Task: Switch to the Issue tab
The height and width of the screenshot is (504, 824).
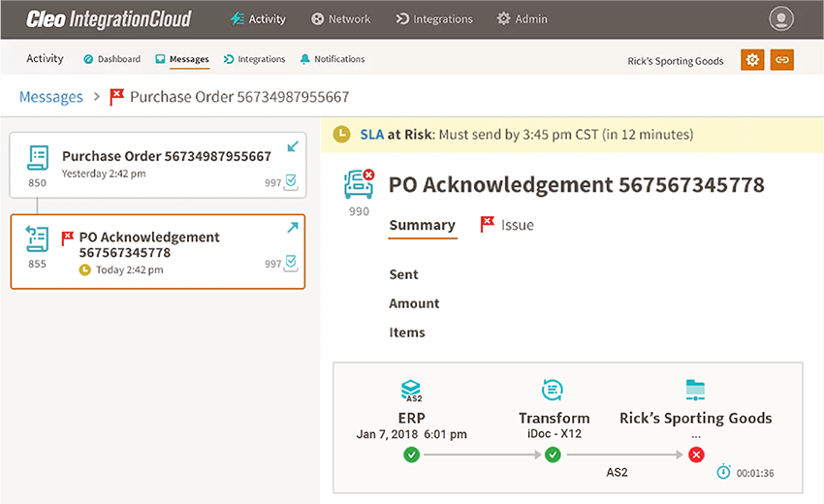Action: coord(507,225)
